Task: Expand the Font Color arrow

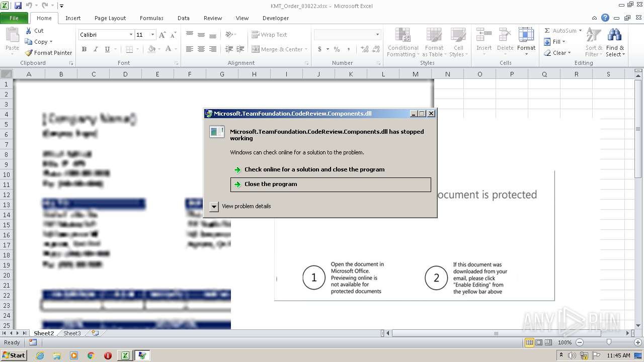Action: tap(175, 49)
